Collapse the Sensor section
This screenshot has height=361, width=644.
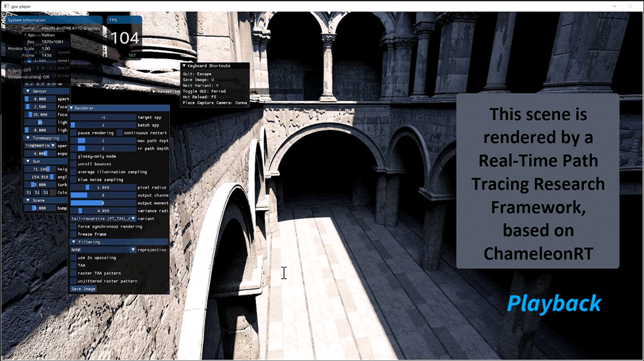[x=28, y=91]
